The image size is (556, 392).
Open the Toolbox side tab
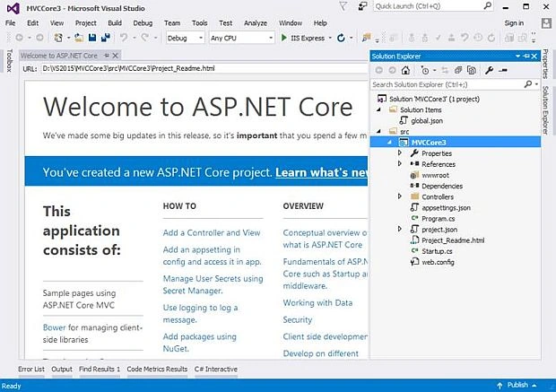(x=10, y=61)
